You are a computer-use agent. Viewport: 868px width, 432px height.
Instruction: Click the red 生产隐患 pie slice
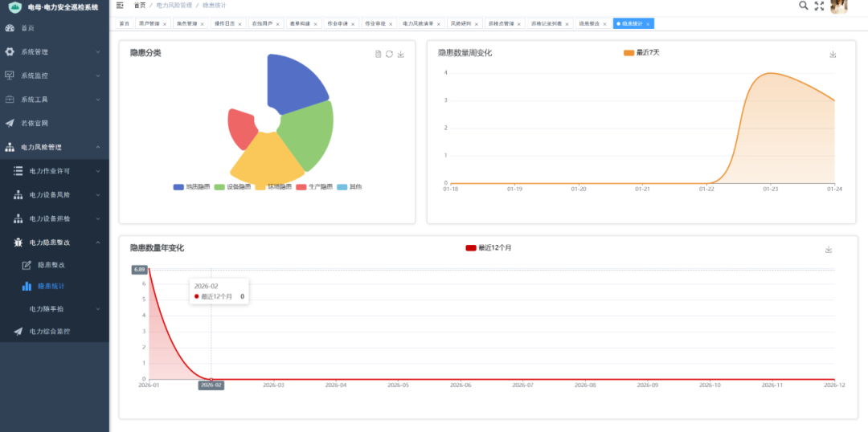[x=243, y=128]
